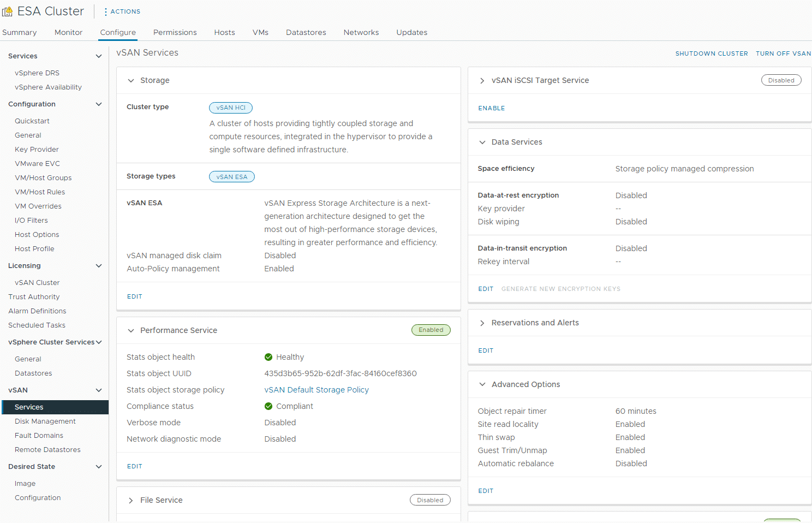The width and height of the screenshot is (812, 523).
Task: Click the green Compliant status checkmark icon
Action: (268, 406)
